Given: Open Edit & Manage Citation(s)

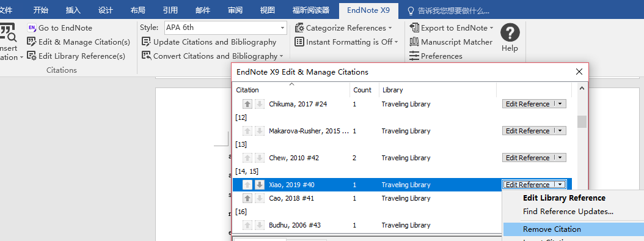Looking at the screenshot, I should tap(78, 42).
